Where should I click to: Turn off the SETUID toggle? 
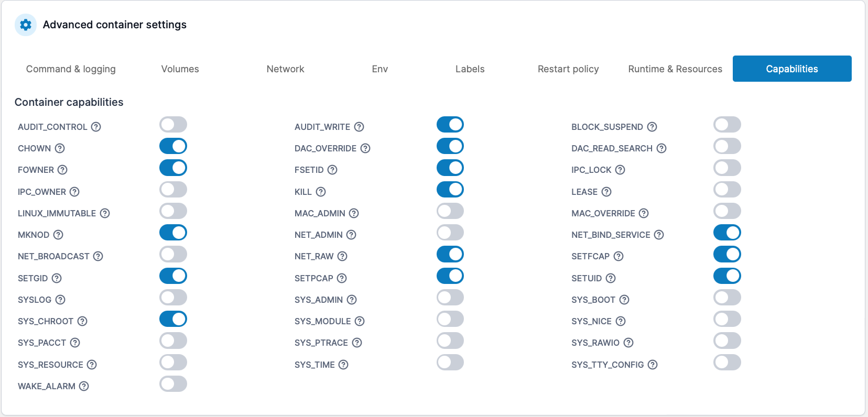(727, 276)
